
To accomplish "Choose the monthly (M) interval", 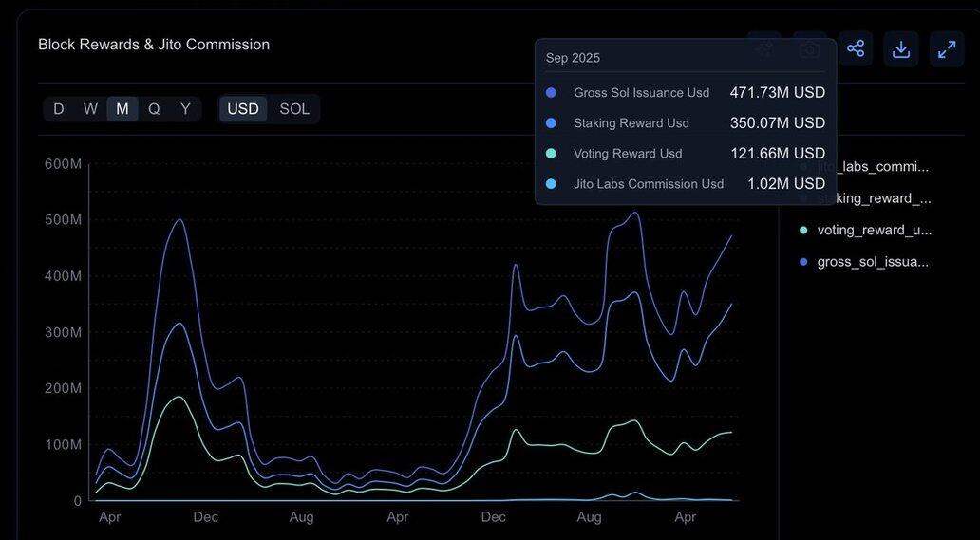I will (x=122, y=109).
